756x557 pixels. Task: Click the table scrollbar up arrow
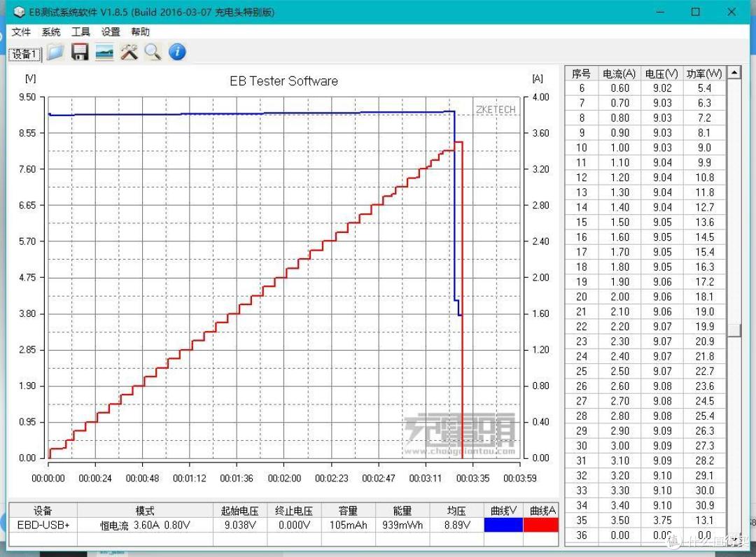734,73
